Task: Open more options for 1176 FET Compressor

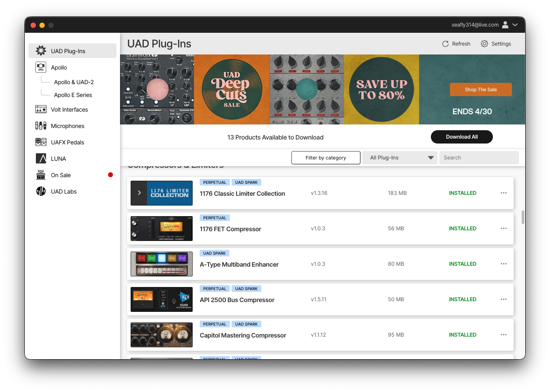Action: tap(504, 229)
